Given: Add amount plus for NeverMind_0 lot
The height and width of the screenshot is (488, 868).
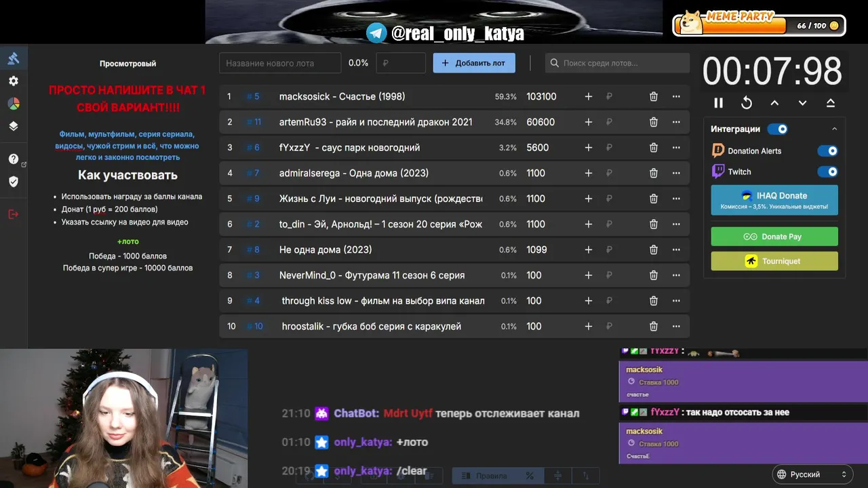Looking at the screenshot, I should point(589,275).
